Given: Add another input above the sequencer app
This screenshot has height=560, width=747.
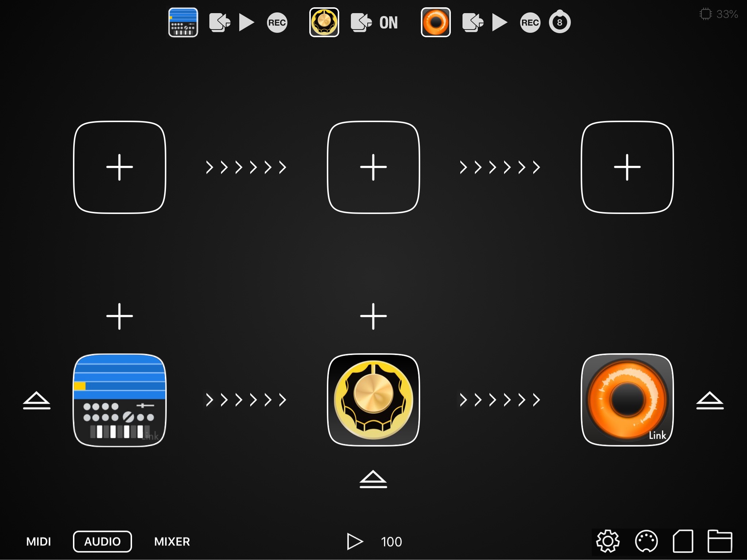Looking at the screenshot, I should click(120, 316).
